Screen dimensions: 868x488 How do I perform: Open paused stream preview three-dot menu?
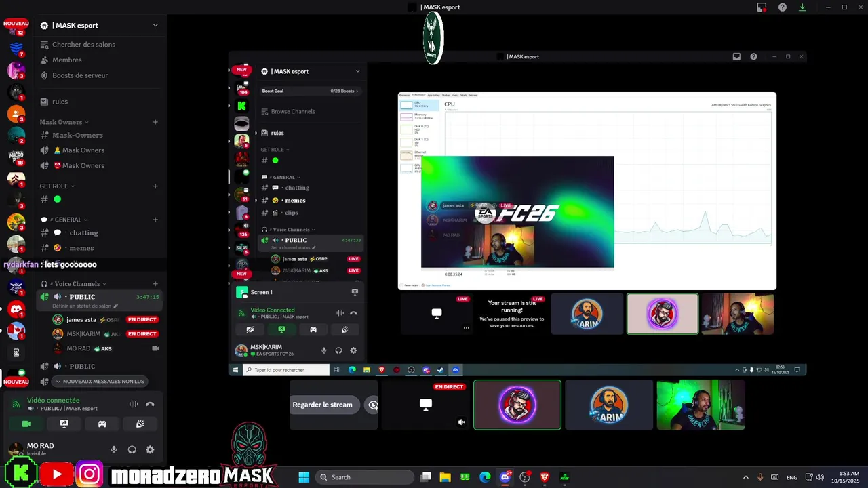pyautogui.click(x=466, y=328)
